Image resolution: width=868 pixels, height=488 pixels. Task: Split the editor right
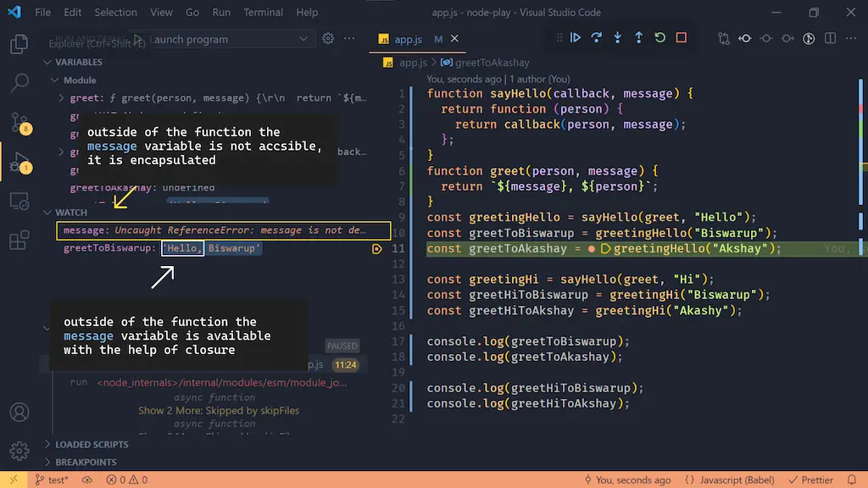(x=831, y=39)
